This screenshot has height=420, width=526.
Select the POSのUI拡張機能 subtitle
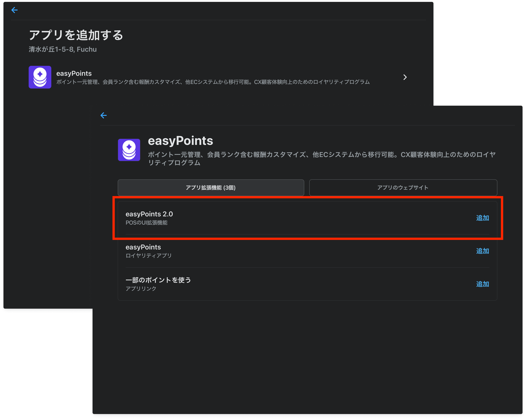[146, 223]
